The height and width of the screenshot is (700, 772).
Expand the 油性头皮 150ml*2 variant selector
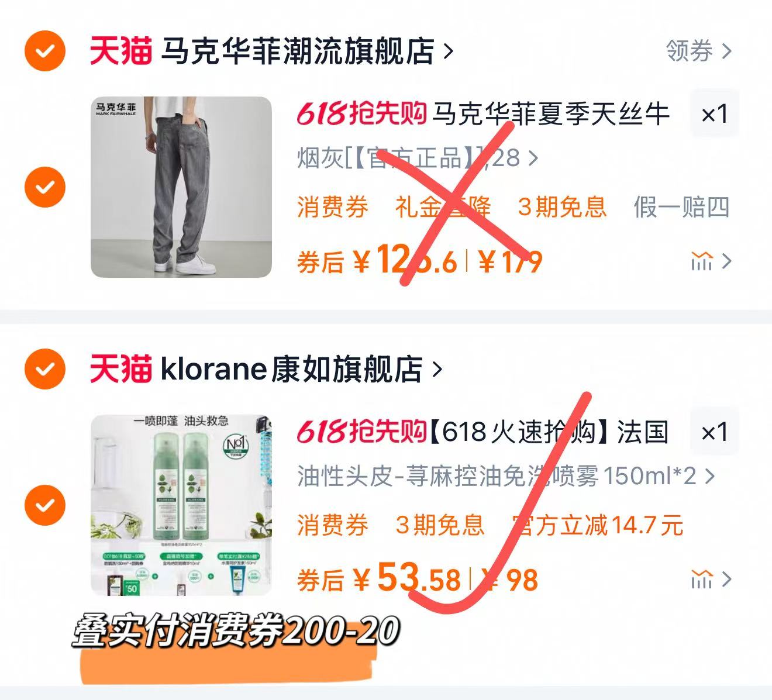coord(506,476)
